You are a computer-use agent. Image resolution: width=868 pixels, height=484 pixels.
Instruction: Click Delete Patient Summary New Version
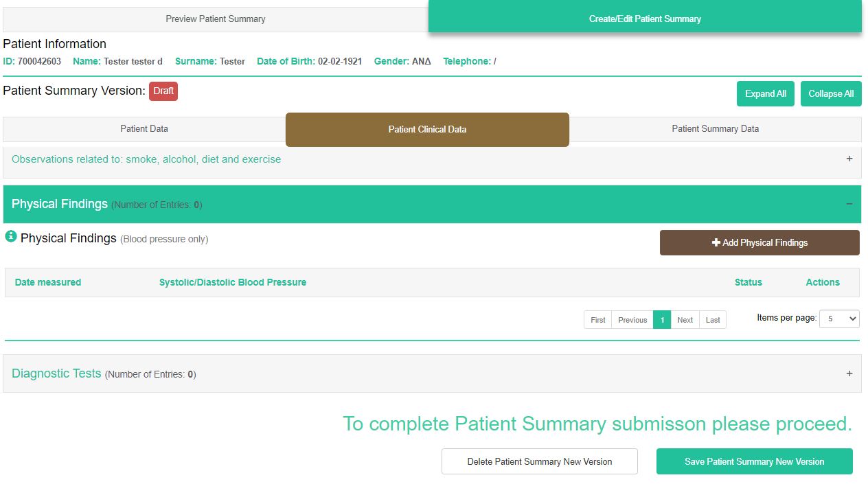(x=539, y=461)
